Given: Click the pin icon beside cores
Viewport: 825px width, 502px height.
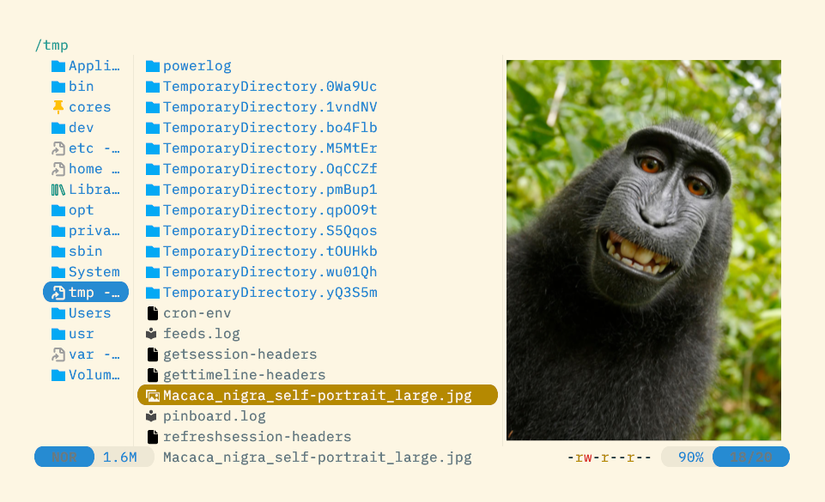Looking at the screenshot, I should [x=58, y=107].
